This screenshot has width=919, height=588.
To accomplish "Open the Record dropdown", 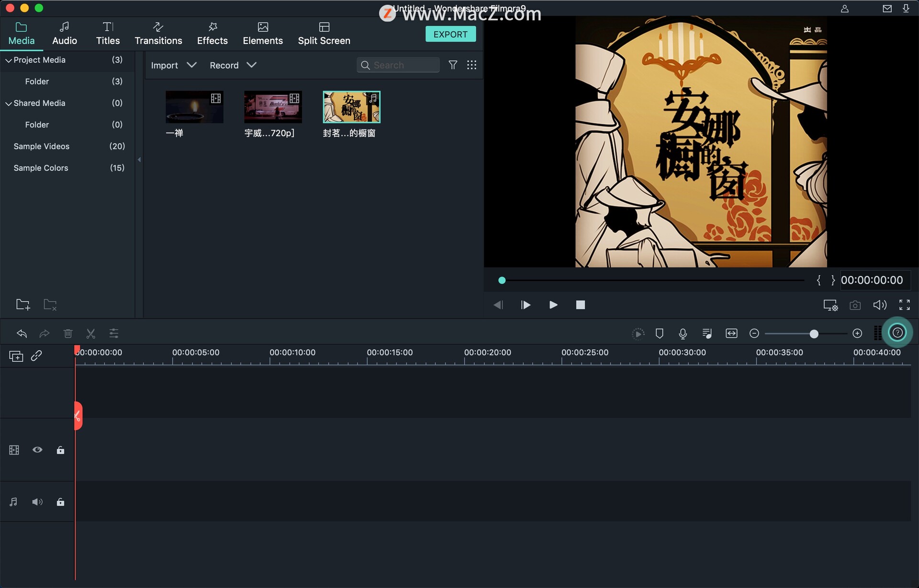I will coord(233,65).
